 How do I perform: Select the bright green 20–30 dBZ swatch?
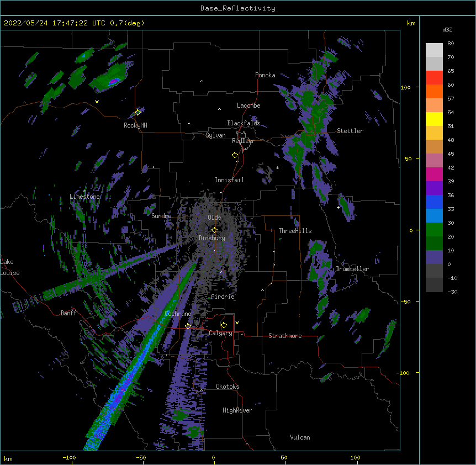click(x=434, y=230)
